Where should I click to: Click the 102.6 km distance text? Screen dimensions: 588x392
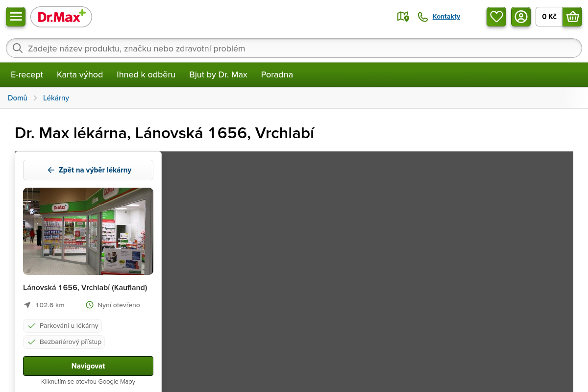pyautogui.click(x=50, y=305)
